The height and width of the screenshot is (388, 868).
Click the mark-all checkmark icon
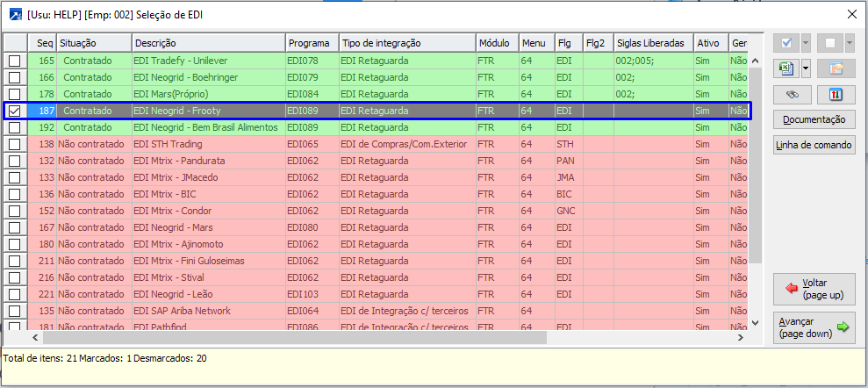tap(786, 43)
